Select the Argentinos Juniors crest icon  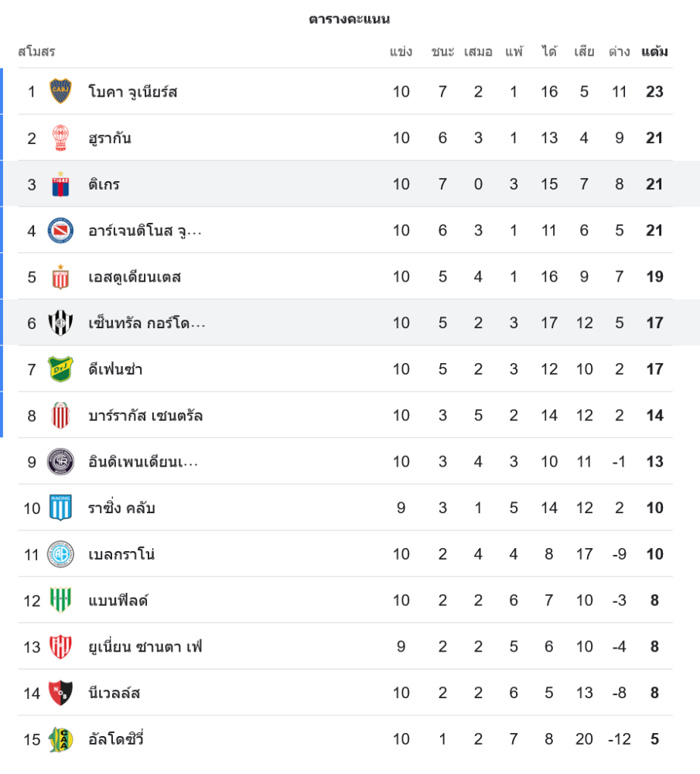[x=60, y=231]
